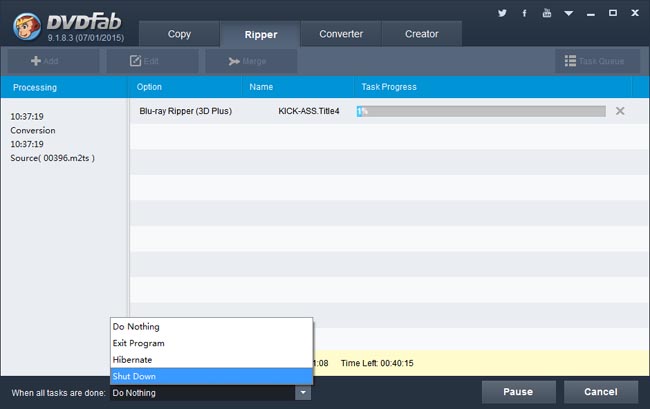Image resolution: width=650 pixels, height=409 pixels.
Task: Cancel the KICK-ASS task with X icon
Action: 620,111
